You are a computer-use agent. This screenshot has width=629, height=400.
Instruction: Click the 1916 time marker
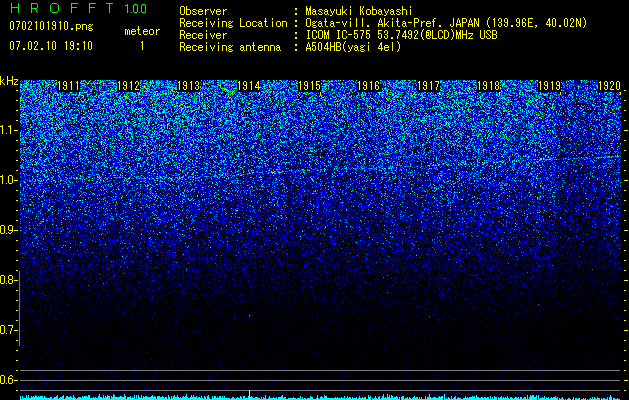tap(369, 86)
